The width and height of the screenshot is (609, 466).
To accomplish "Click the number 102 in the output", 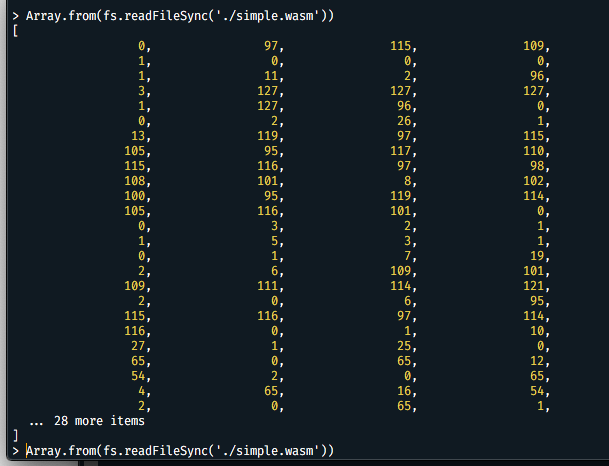I will pos(536,180).
